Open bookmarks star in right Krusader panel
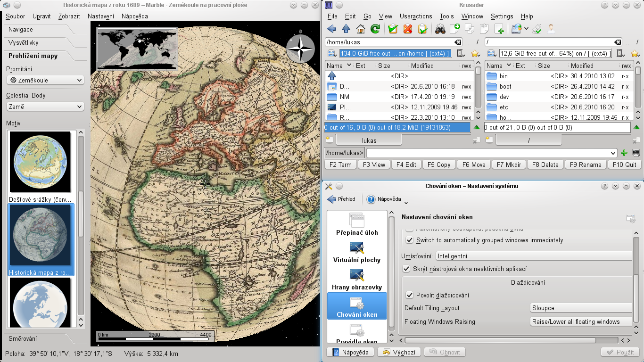The image size is (644, 362). pos(635,53)
